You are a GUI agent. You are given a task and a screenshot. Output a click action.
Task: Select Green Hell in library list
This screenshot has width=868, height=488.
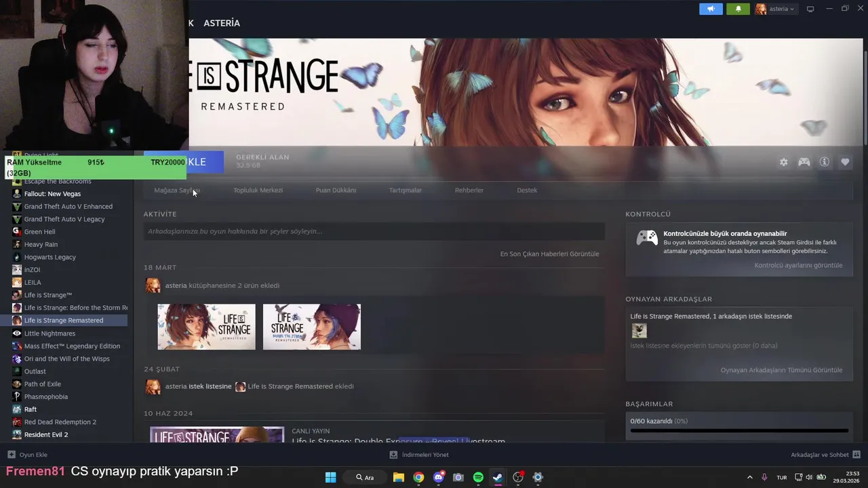point(39,232)
